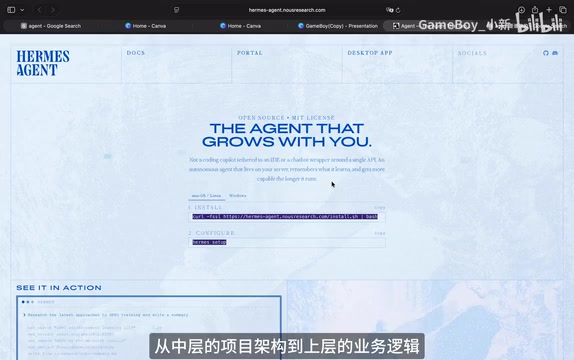Click the 'THE AGENT THAT GROWS WITH YOU.' headline
Screen dimensions: 574x360
[287, 135]
